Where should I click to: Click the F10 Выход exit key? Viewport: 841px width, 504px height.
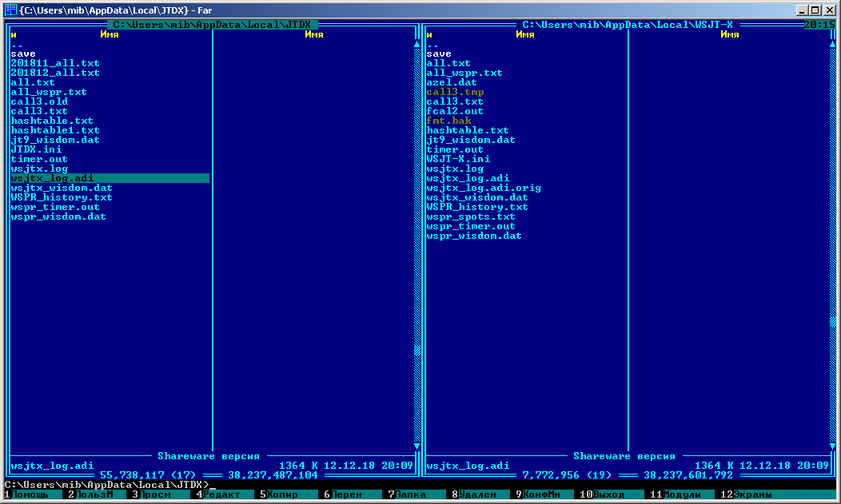tap(609, 495)
